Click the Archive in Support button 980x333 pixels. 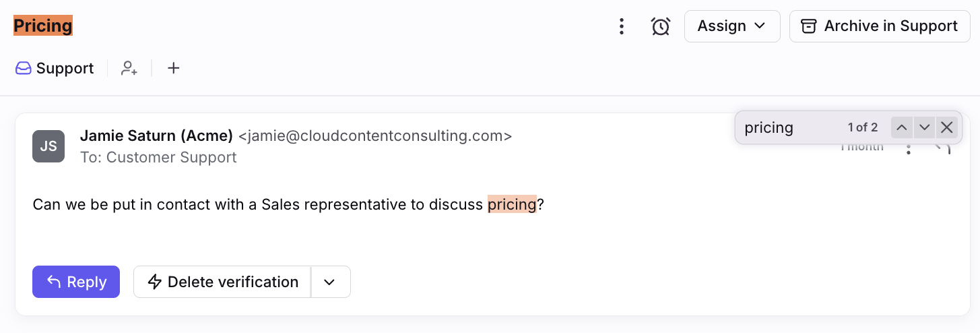(879, 26)
